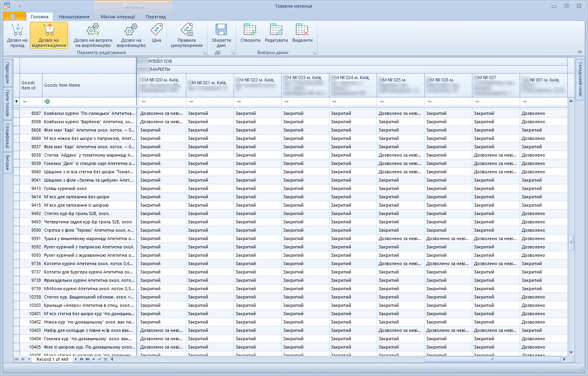Viewport: 588px width, 376px height.
Task: Go to next record navigator button
Action: pyautogui.click(x=76, y=359)
